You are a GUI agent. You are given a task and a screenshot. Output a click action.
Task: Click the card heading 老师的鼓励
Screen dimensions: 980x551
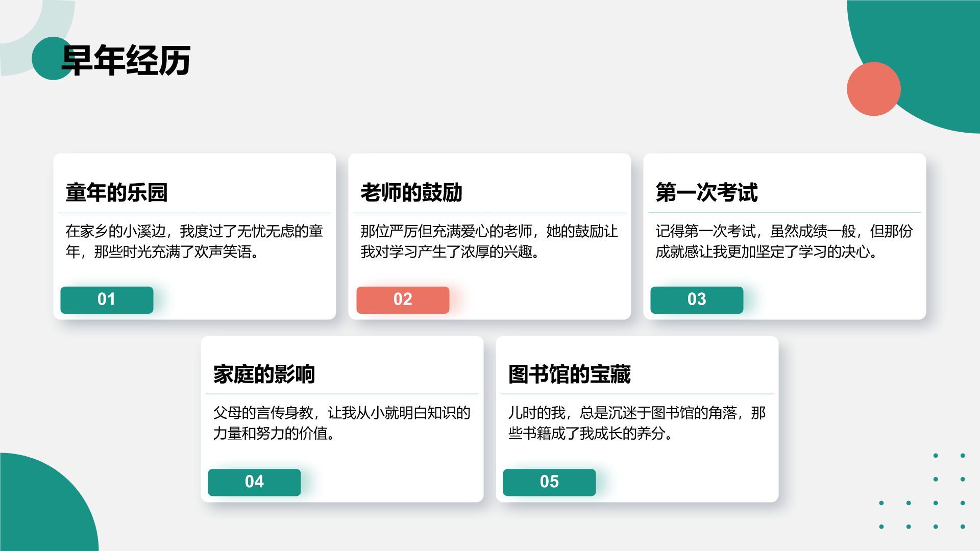click(x=411, y=192)
